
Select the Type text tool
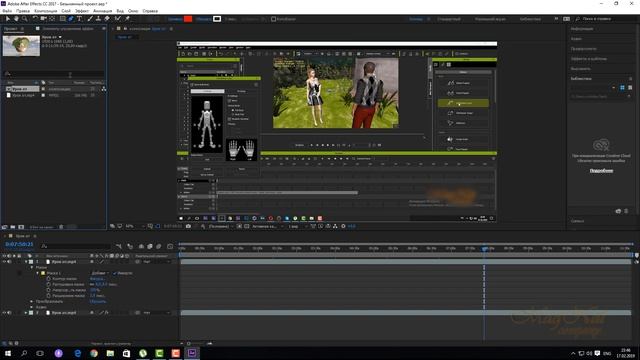pyautogui.click(x=79, y=19)
